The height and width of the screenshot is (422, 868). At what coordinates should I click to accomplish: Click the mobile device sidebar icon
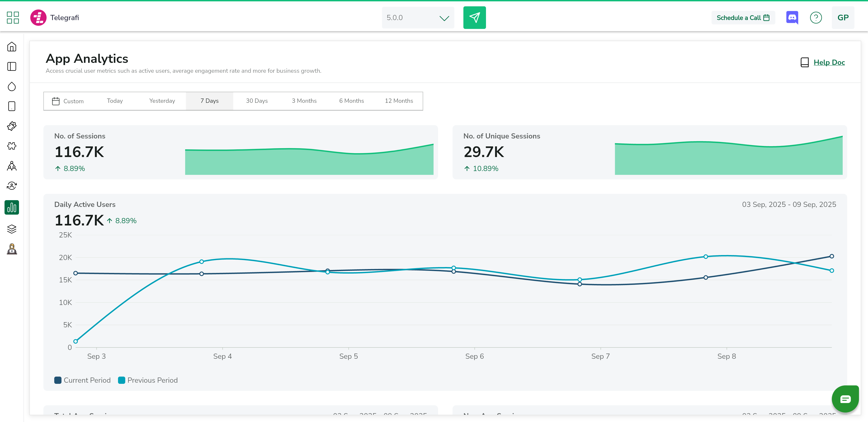(12, 106)
